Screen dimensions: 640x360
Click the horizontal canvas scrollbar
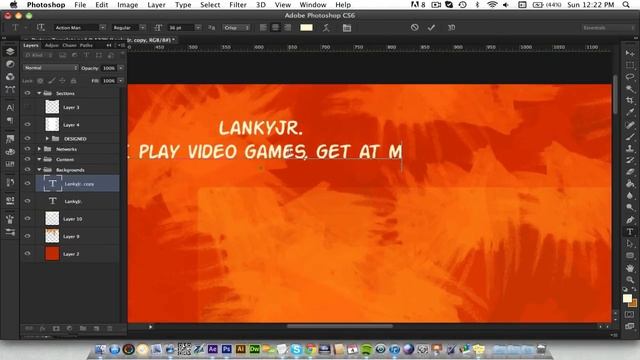(x=340, y=326)
